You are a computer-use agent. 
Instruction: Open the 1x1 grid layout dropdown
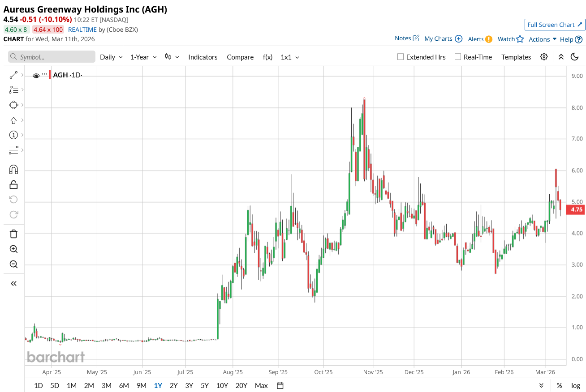[x=290, y=57]
